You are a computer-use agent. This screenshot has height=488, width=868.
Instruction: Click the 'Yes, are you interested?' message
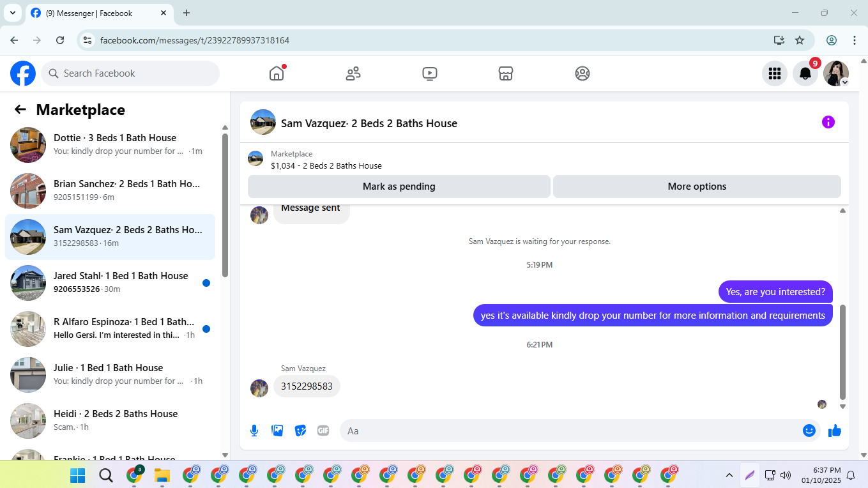[x=775, y=292]
